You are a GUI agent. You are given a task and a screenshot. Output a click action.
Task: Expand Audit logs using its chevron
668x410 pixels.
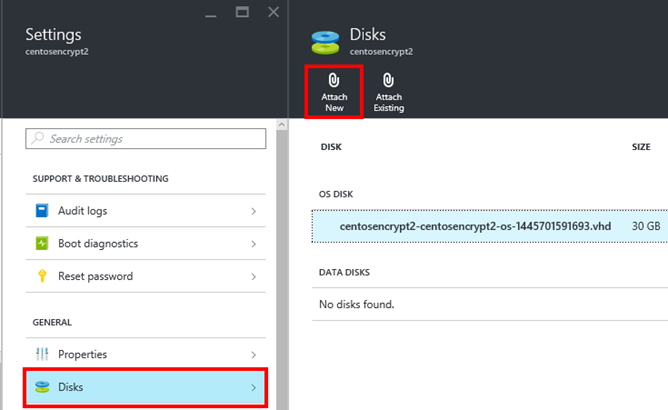coord(254,211)
